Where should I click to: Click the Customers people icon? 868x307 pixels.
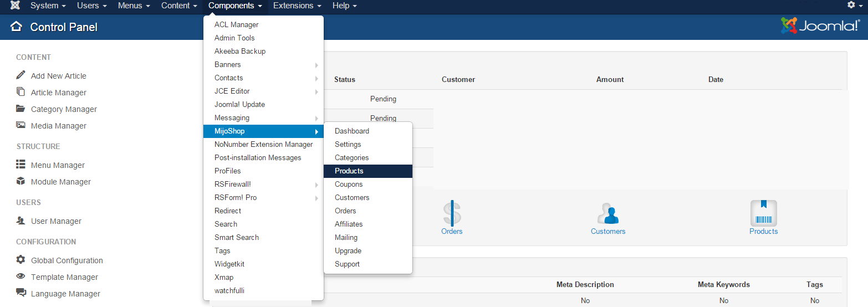[x=608, y=213]
